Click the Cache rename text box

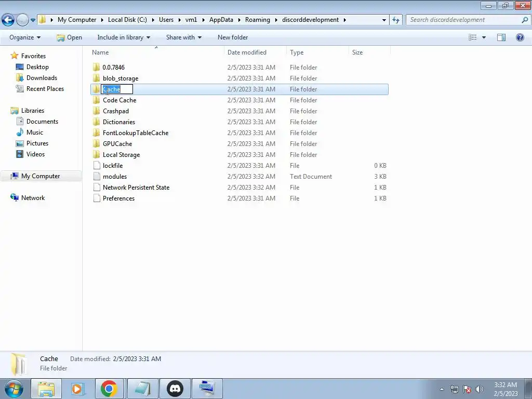click(117, 89)
